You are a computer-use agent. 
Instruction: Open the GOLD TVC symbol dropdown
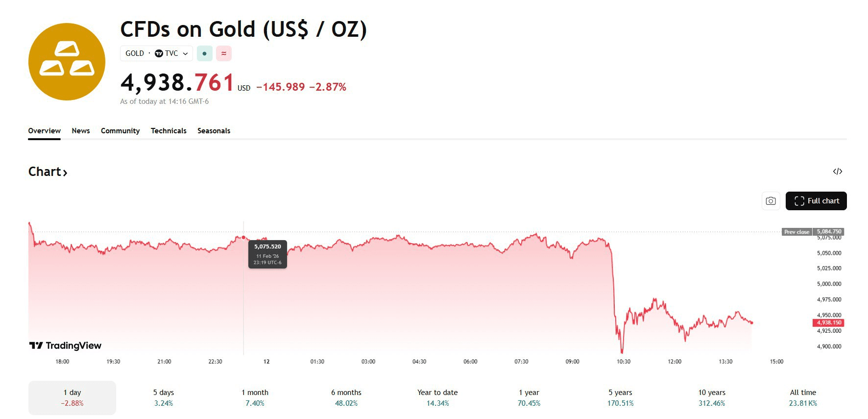tap(156, 53)
